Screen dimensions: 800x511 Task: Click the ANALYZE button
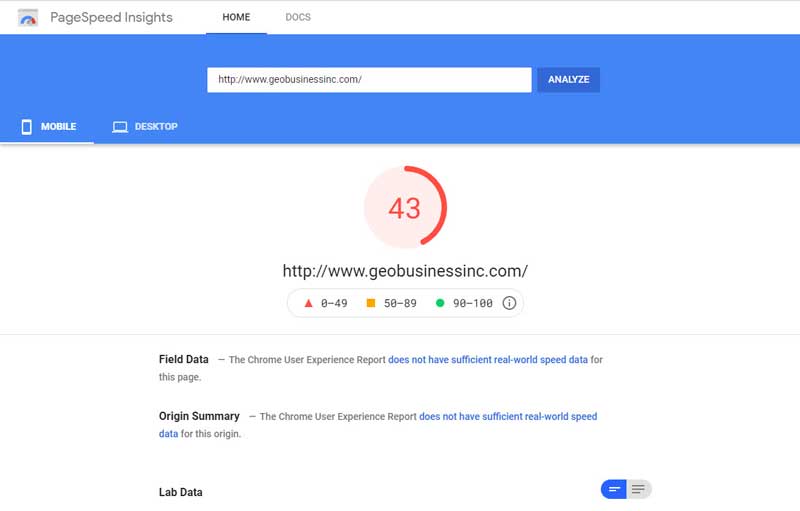pyautogui.click(x=569, y=80)
